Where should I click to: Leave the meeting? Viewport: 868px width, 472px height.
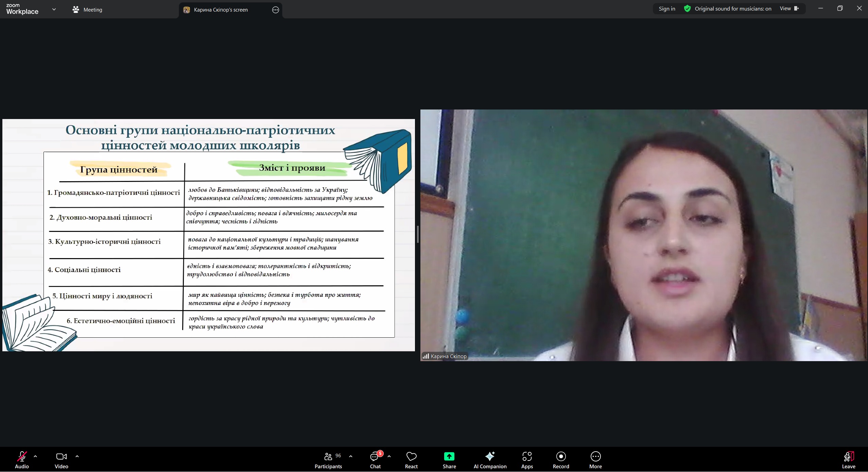pos(848,457)
